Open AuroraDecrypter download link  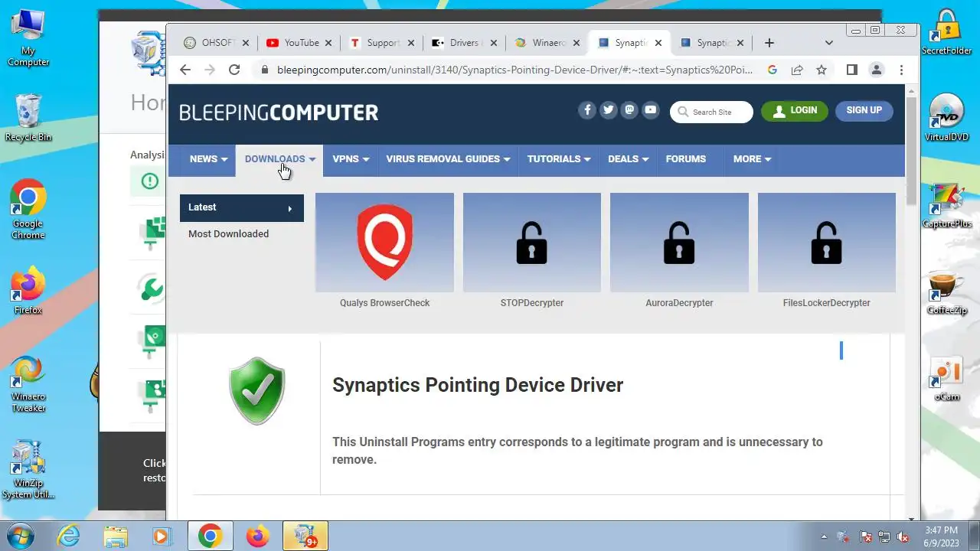pos(679,303)
